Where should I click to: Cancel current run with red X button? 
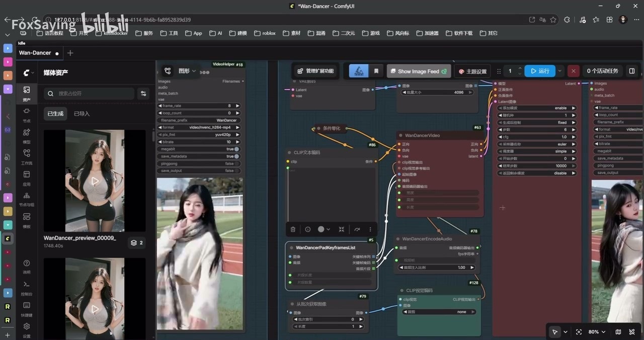573,71
